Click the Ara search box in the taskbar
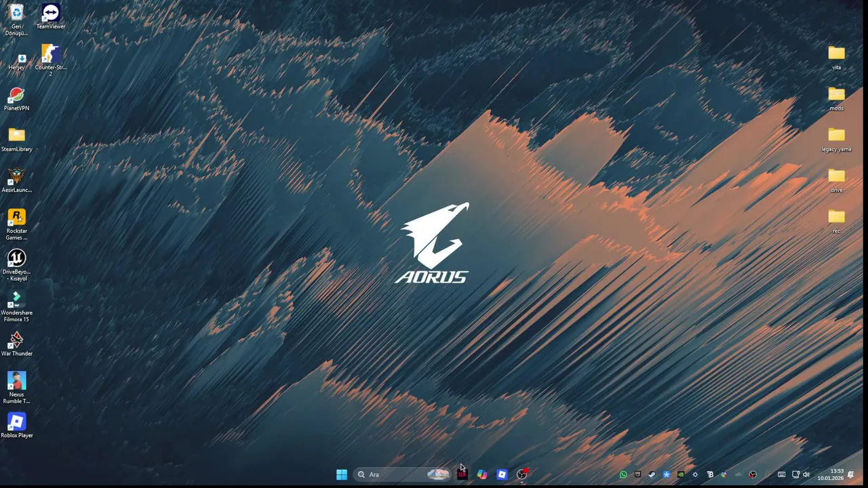This screenshot has width=868, height=488. [403, 474]
